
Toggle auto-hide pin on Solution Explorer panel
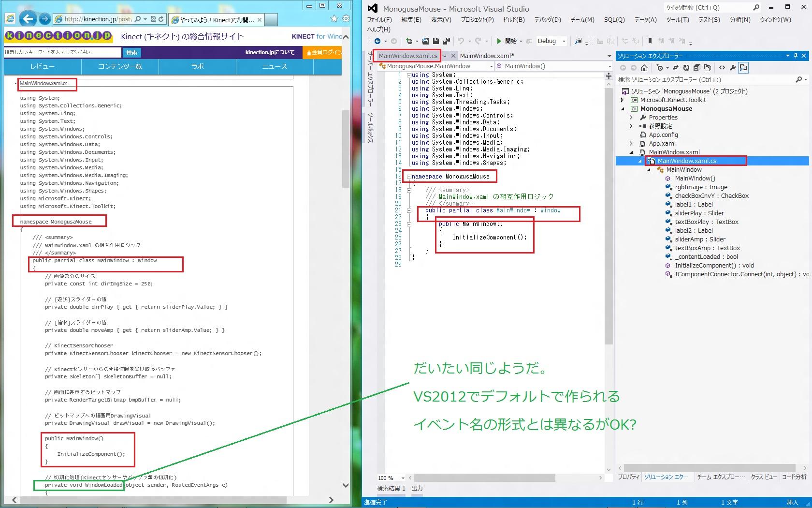(x=796, y=56)
